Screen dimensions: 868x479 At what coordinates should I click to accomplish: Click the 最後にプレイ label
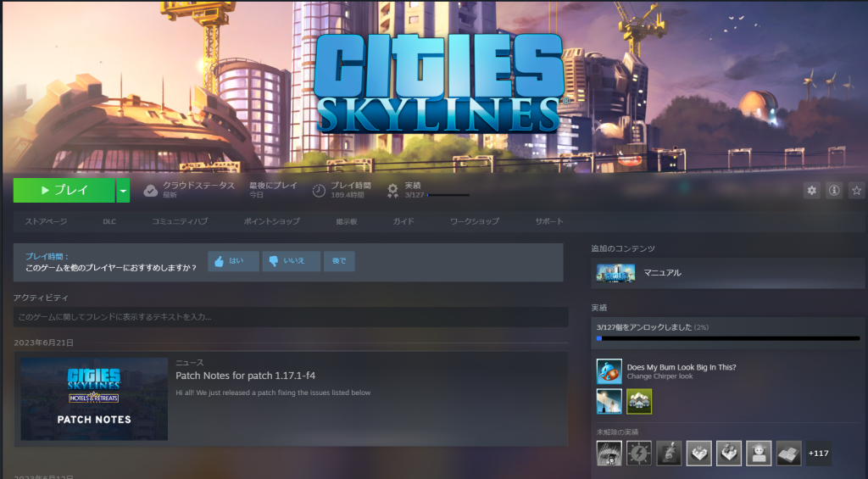point(274,186)
